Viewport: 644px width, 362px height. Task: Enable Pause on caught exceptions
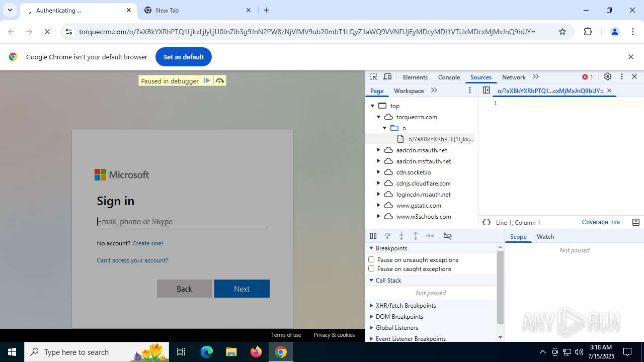click(x=371, y=269)
